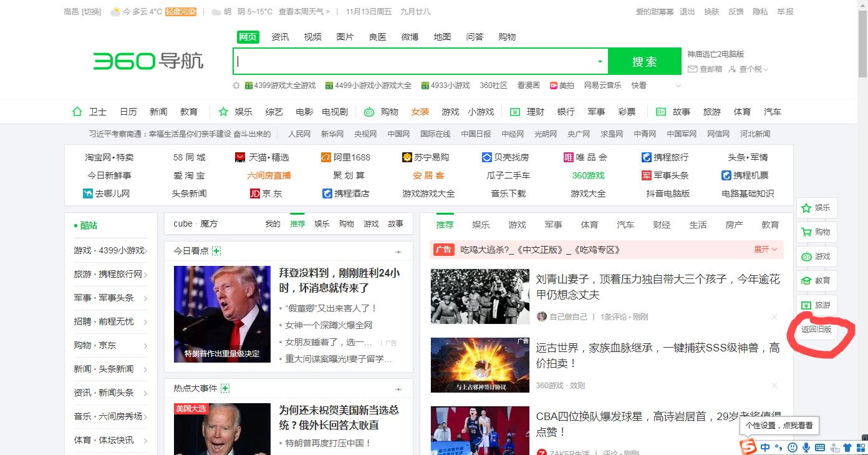Open 人民网 link in media row
Viewport: 868px width, 455px height.
pyautogui.click(x=299, y=134)
